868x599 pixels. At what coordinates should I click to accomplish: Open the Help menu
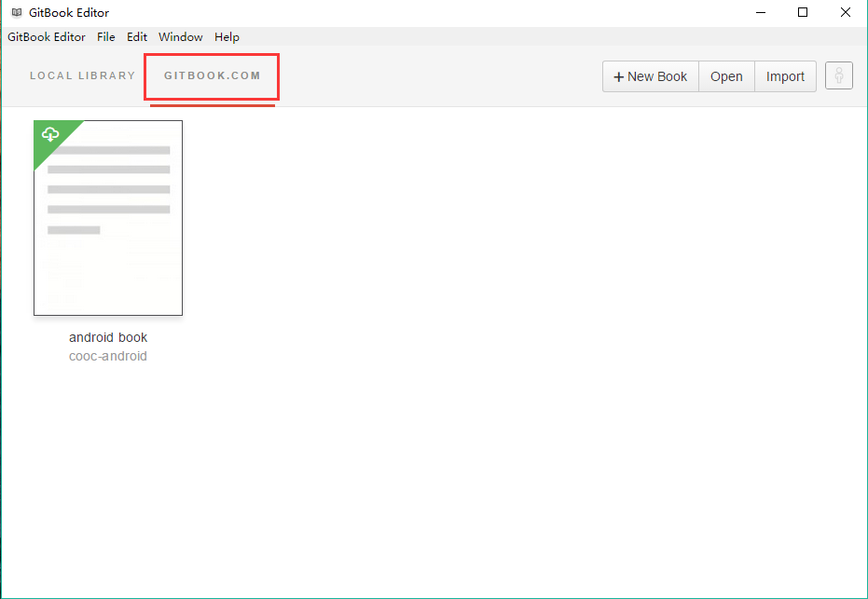(227, 37)
